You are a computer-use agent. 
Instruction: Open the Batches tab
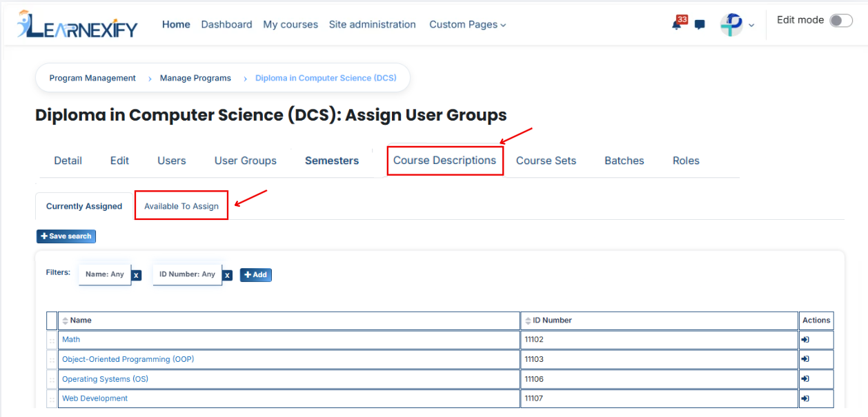[624, 161]
